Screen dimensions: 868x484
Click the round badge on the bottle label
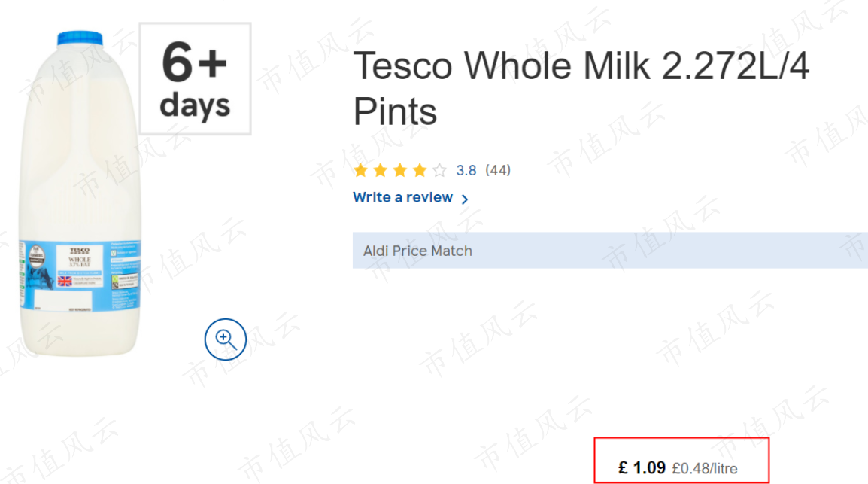coord(37,256)
